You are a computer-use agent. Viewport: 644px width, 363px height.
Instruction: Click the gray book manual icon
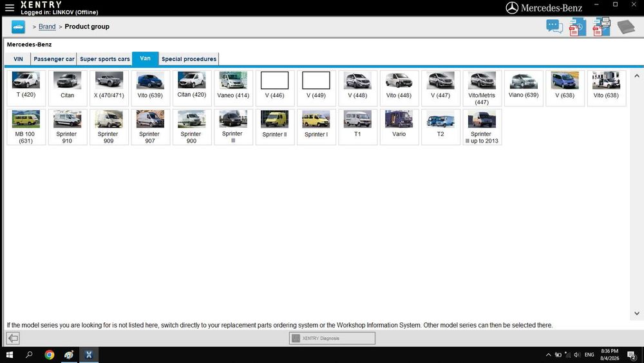point(626,27)
